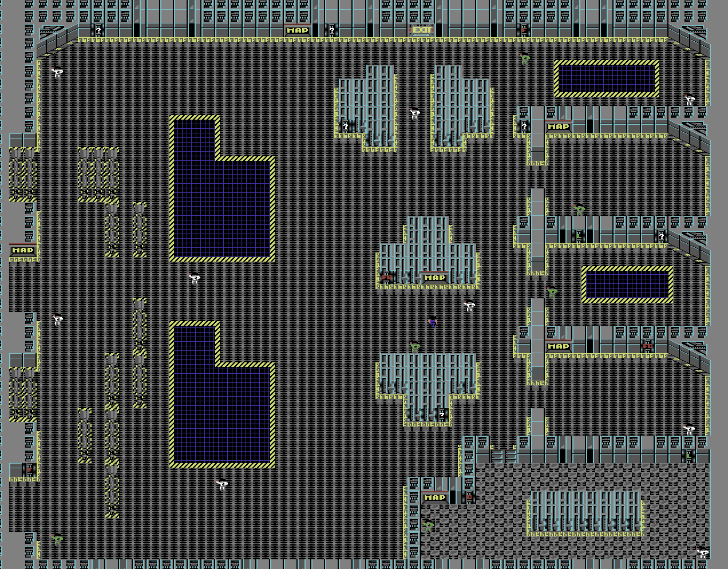Click the red FB terminal left of the central MAP sign
Viewport: 728px width, 569px height.
[x=387, y=278]
